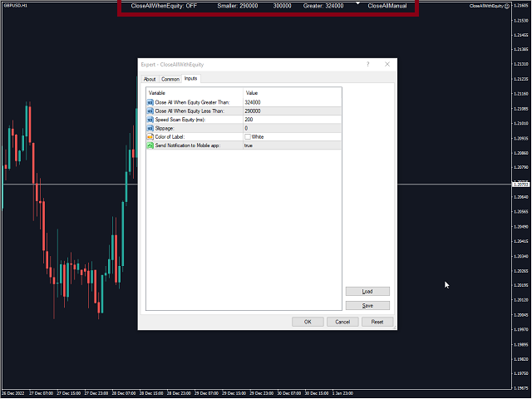Click the Save button

(367, 305)
